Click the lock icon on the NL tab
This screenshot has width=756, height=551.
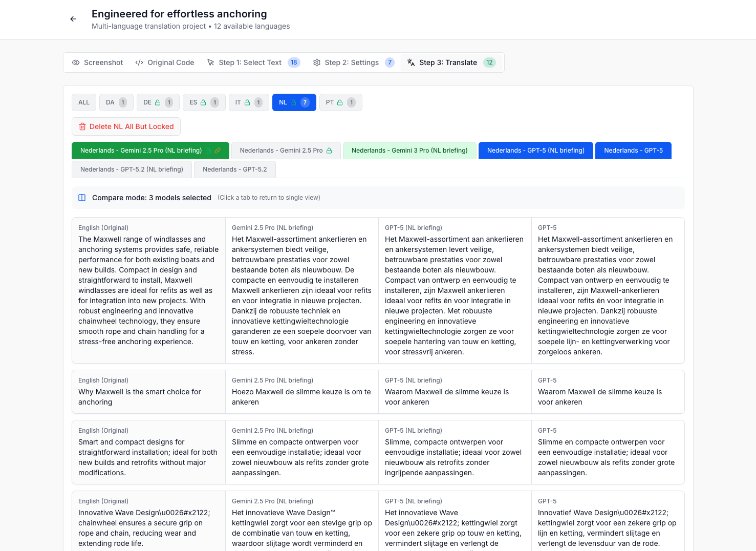(293, 102)
